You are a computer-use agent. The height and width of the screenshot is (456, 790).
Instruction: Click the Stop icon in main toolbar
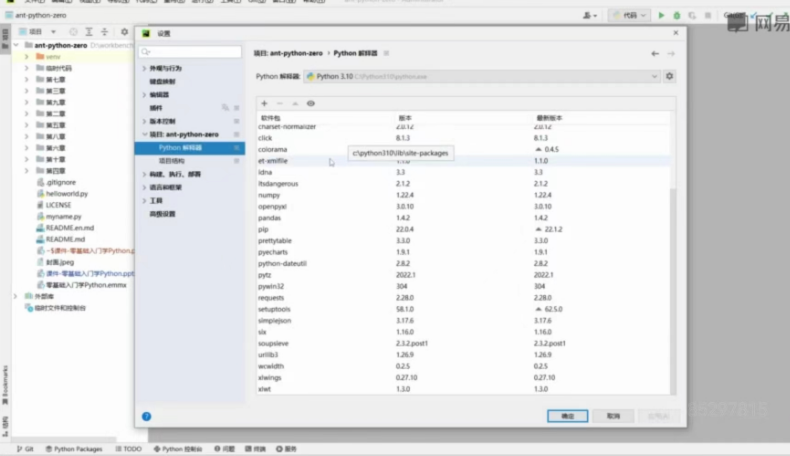pyautogui.click(x=708, y=16)
